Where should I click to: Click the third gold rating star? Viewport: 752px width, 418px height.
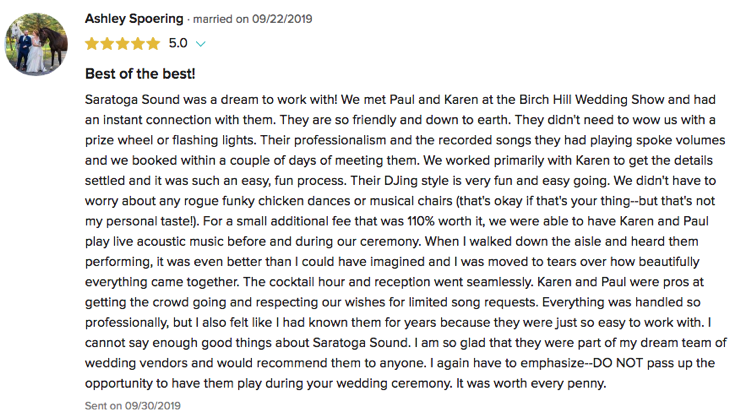[122, 44]
